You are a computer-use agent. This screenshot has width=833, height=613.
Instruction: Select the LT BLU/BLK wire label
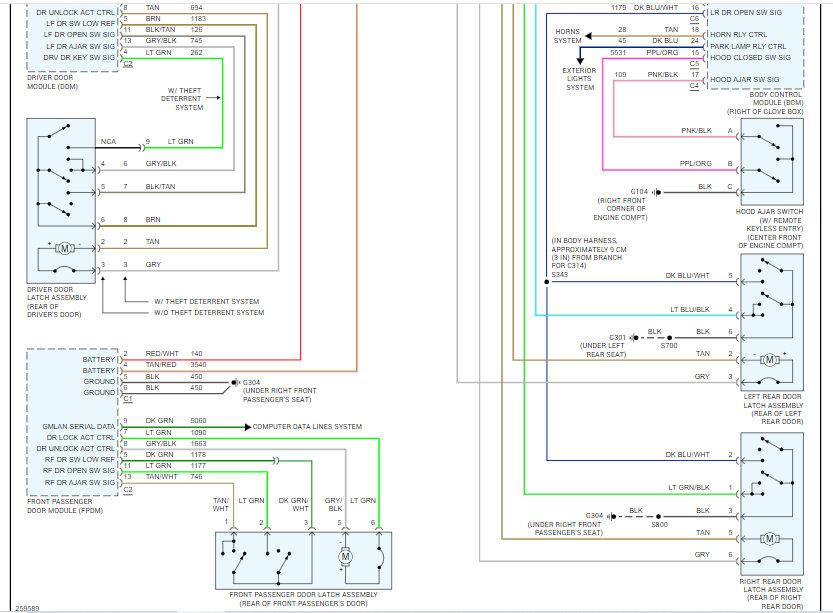pyautogui.click(x=690, y=309)
